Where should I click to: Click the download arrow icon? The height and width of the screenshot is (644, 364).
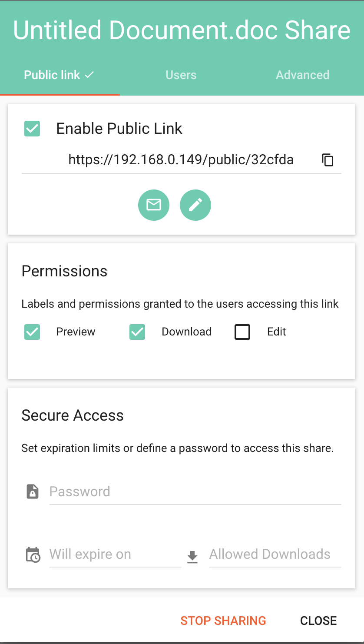(192, 557)
